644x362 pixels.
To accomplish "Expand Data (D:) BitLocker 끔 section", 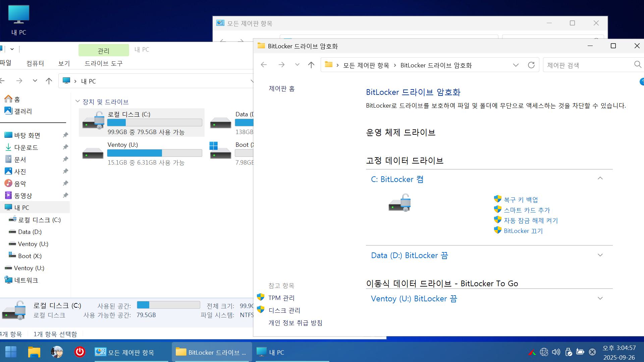I will click(600, 255).
